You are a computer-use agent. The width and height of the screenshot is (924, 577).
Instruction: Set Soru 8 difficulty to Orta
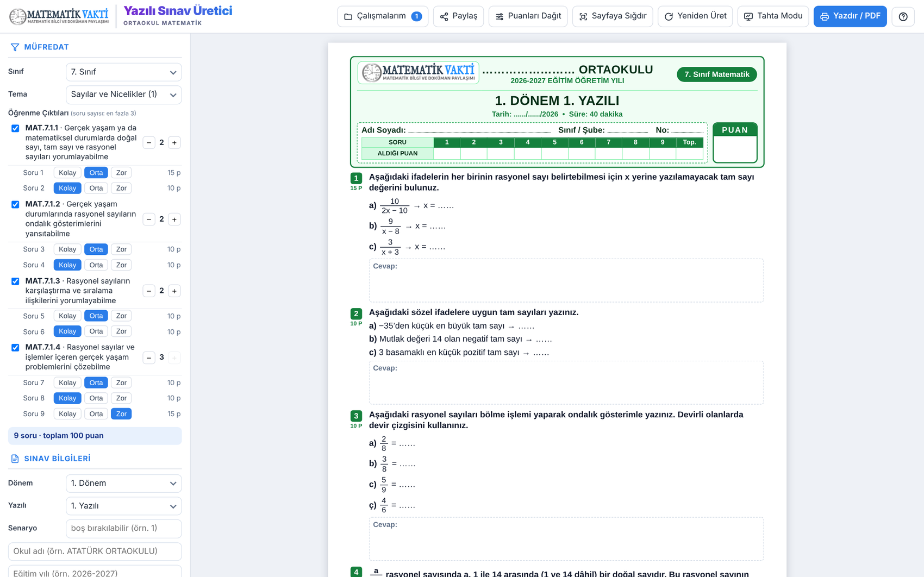(96, 398)
